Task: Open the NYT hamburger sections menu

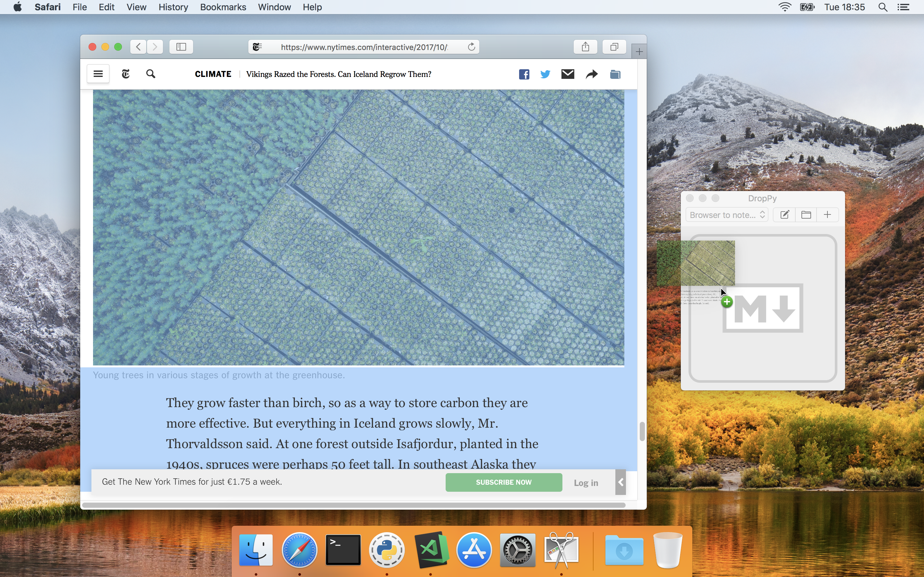Action: tap(98, 74)
